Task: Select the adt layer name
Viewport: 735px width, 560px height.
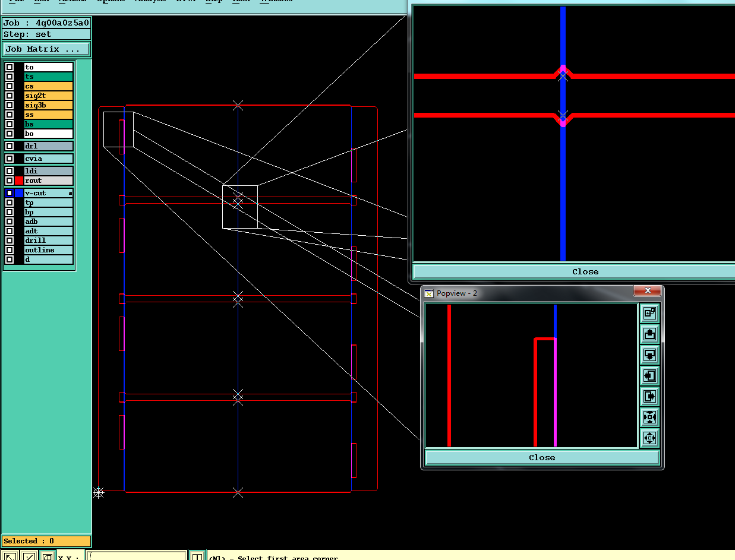Action: tap(49, 231)
